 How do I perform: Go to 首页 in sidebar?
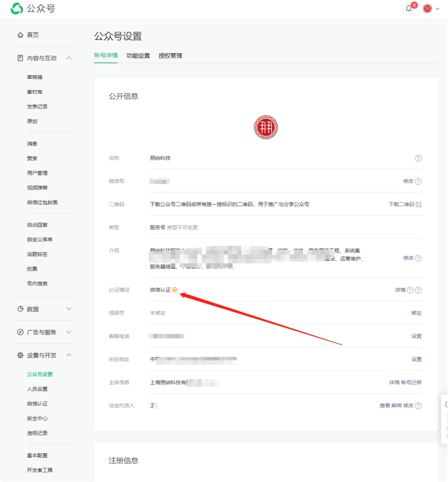pyautogui.click(x=33, y=35)
